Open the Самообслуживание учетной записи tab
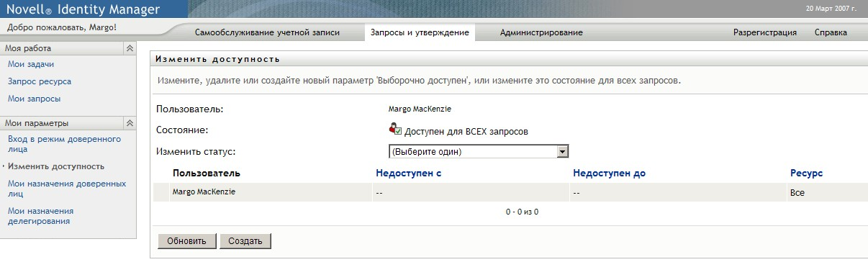The height and width of the screenshot is (275, 868). (x=267, y=32)
